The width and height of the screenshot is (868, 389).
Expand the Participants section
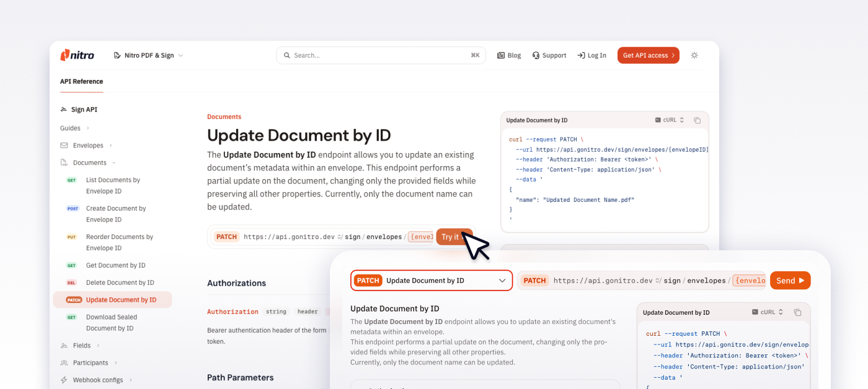pos(89,363)
